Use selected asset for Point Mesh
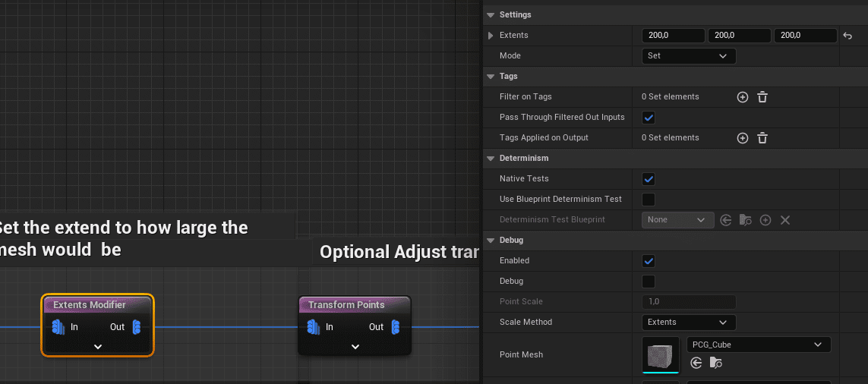 coord(696,363)
